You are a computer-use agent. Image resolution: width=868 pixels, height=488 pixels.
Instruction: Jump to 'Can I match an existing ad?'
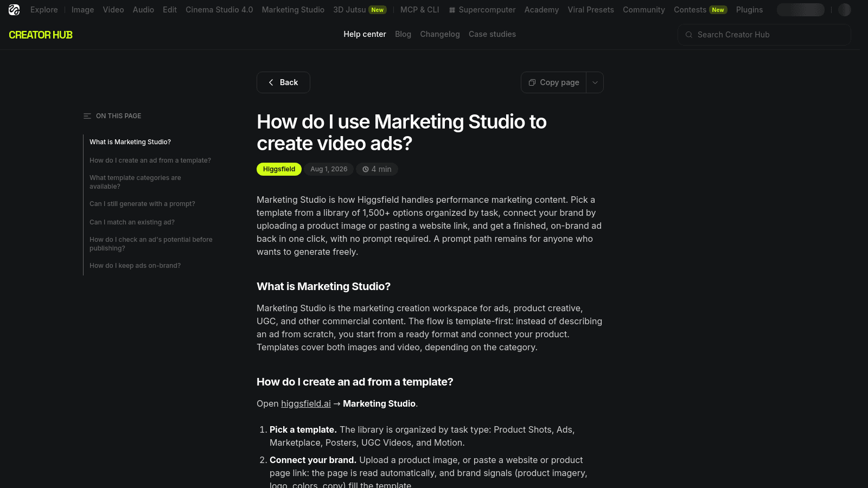pyautogui.click(x=132, y=222)
